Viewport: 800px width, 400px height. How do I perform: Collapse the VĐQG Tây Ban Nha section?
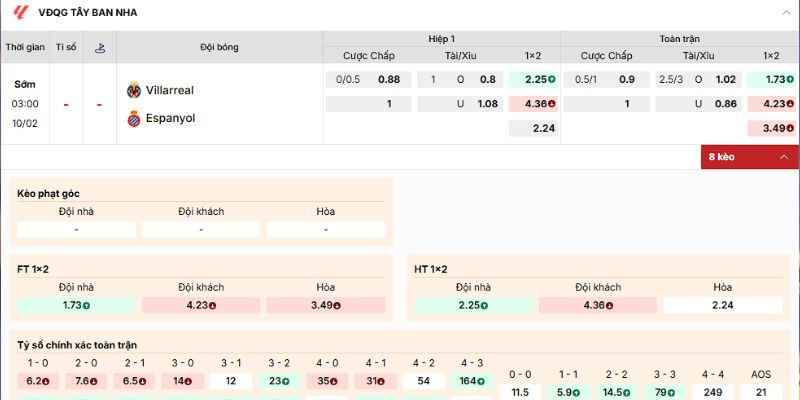pos(786,13)
